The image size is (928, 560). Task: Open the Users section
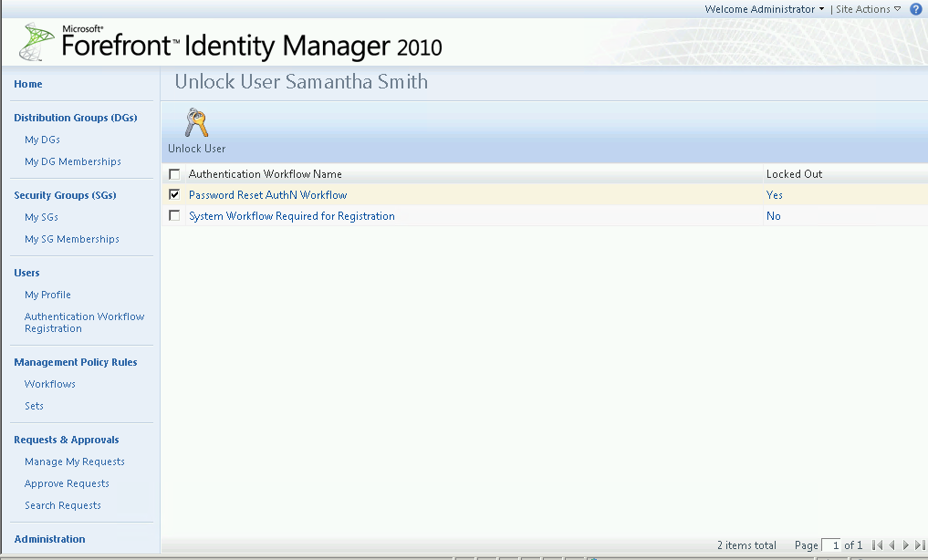coord(26,273)
